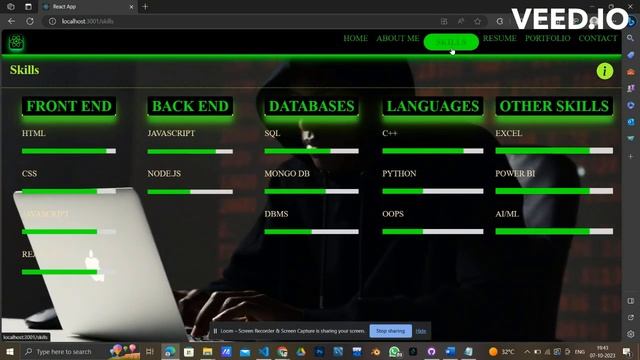
Task: Click the Stop sharing button in Loom bar
Action: [390, 331]
